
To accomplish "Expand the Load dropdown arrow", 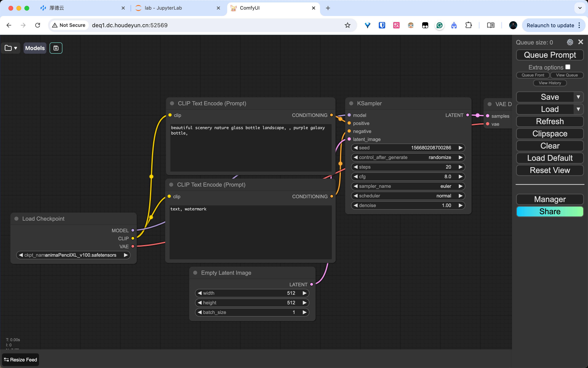I will click(578, 109).
